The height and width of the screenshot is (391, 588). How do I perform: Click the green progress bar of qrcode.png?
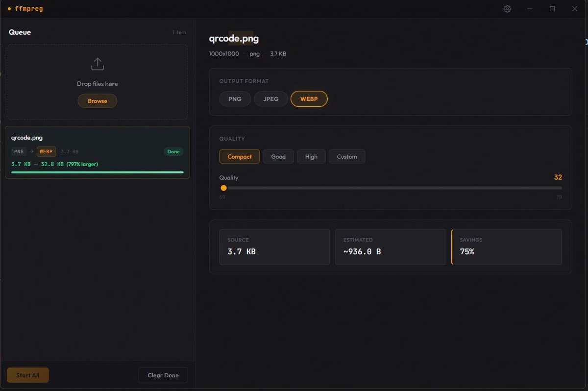98,172
